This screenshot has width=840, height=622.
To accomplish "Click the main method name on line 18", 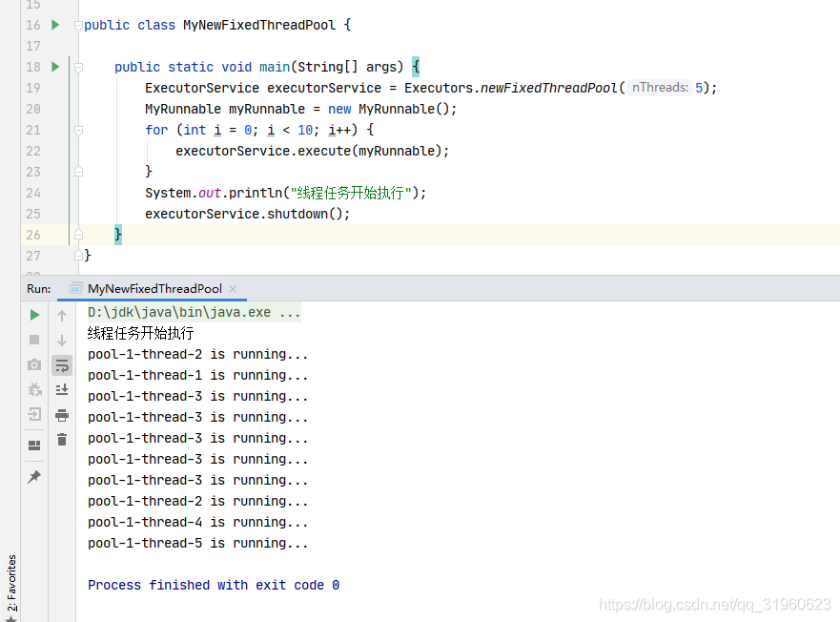I will (275, 67).
